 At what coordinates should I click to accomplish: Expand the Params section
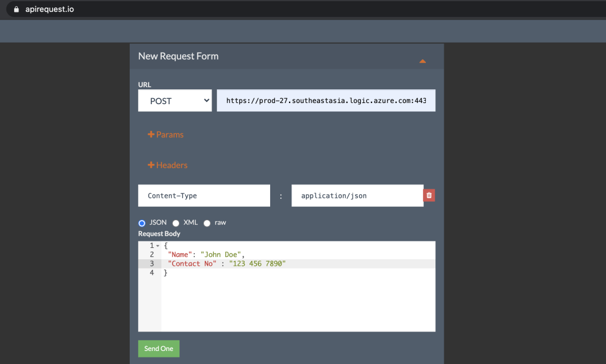[166, 134]
